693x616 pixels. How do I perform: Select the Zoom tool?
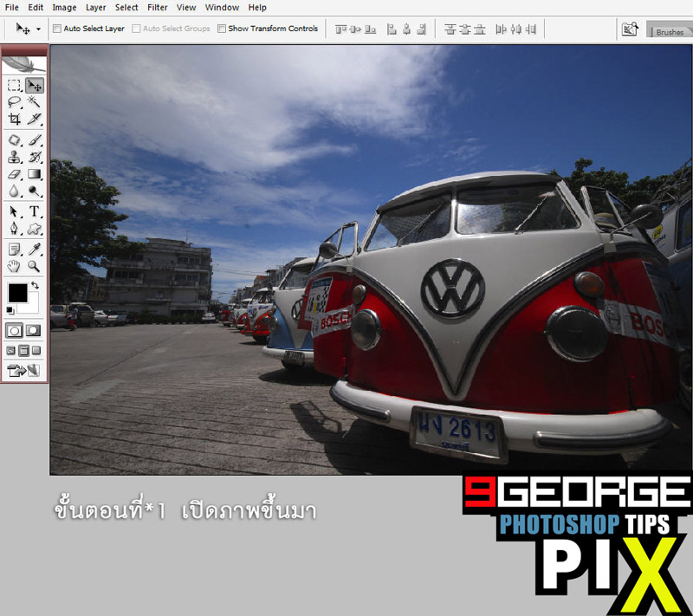tap(34, 266)
